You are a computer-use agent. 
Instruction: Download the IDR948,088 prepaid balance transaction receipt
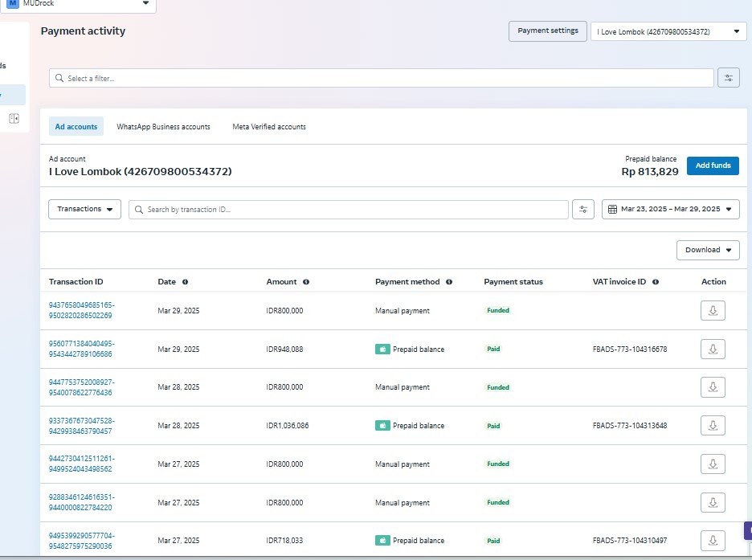coord(713,349)
